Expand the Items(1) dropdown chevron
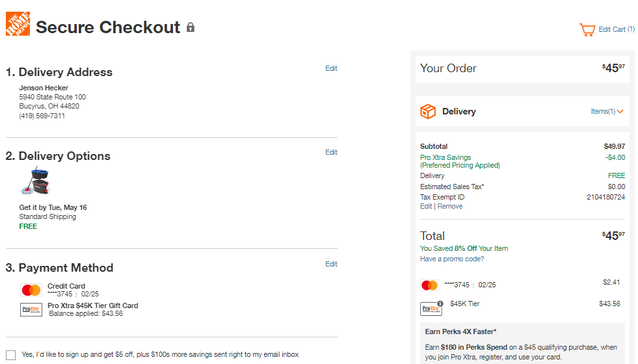The image size is (638, 364). click(x=620, y=111)
